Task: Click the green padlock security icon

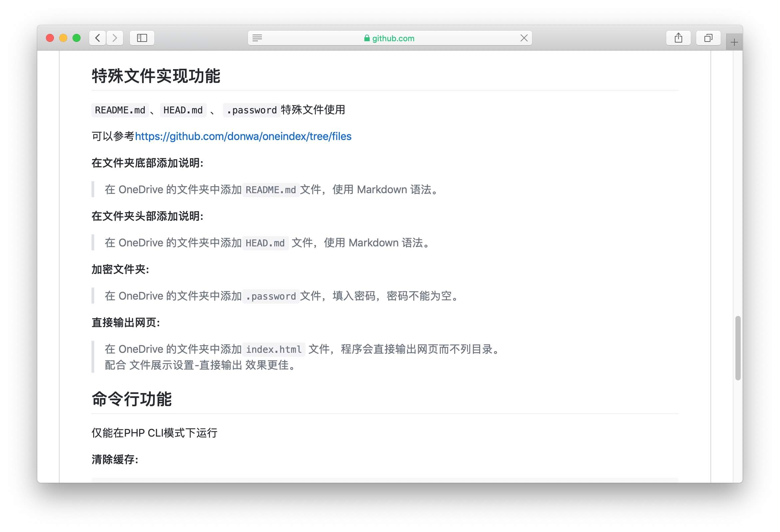Action: click(x=367, y=38)
